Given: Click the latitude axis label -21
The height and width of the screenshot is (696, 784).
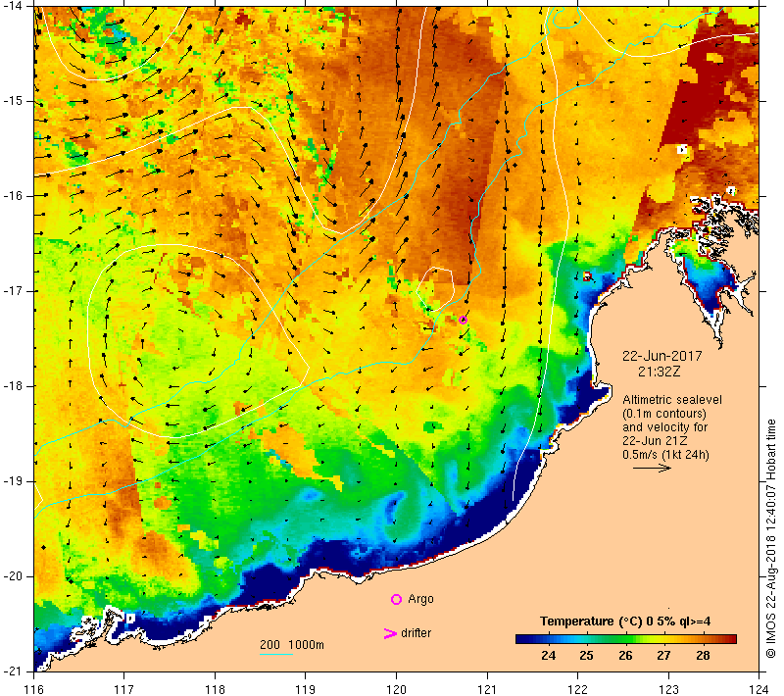Looking at the screenshot, I should coord(13,671).
